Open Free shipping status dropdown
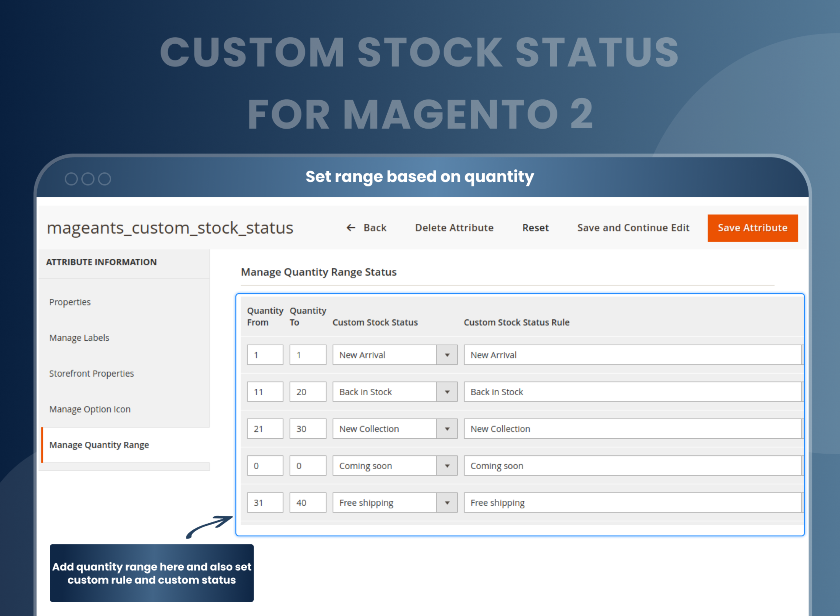 click(x=447, y=503)
